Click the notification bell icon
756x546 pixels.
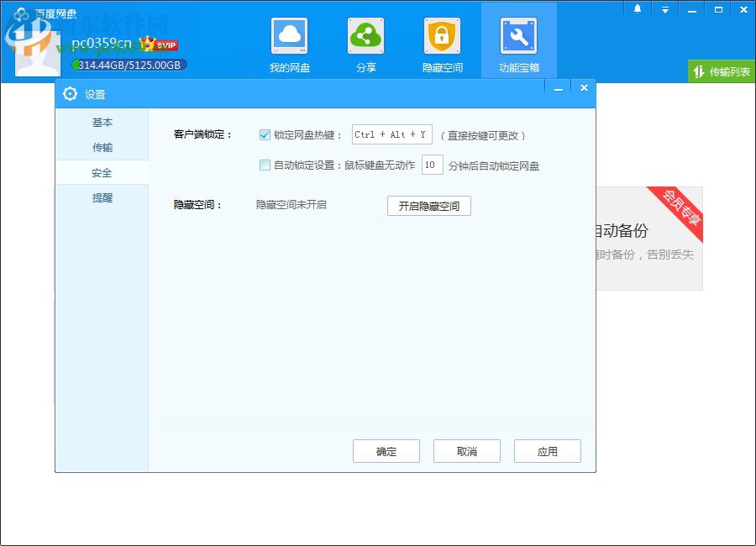(637, 8)
